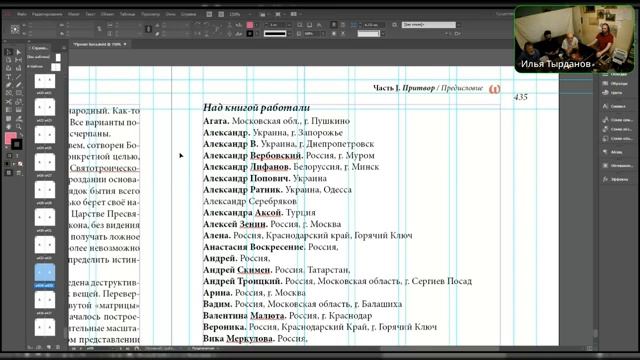Viewport: 640px width, 360px height.
Task: Toggle formatting affects container button
Action: pyautogui.click(x=9, y=156)
